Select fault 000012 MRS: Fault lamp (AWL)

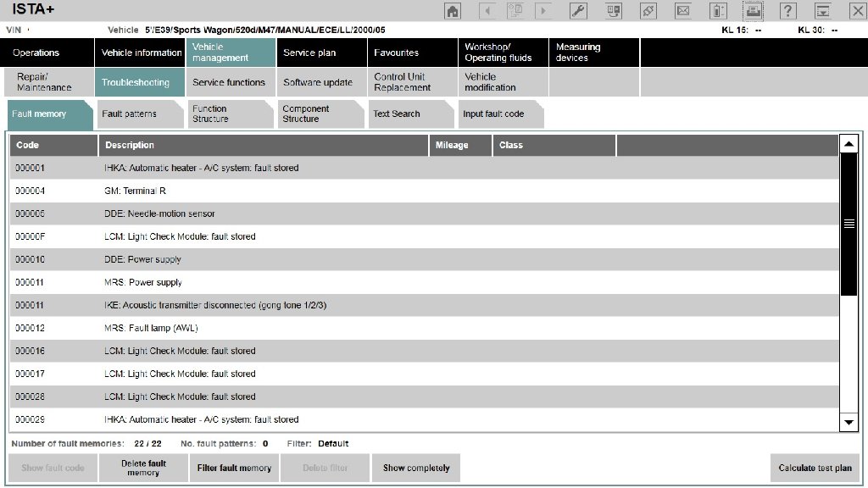tap(424, 328)
